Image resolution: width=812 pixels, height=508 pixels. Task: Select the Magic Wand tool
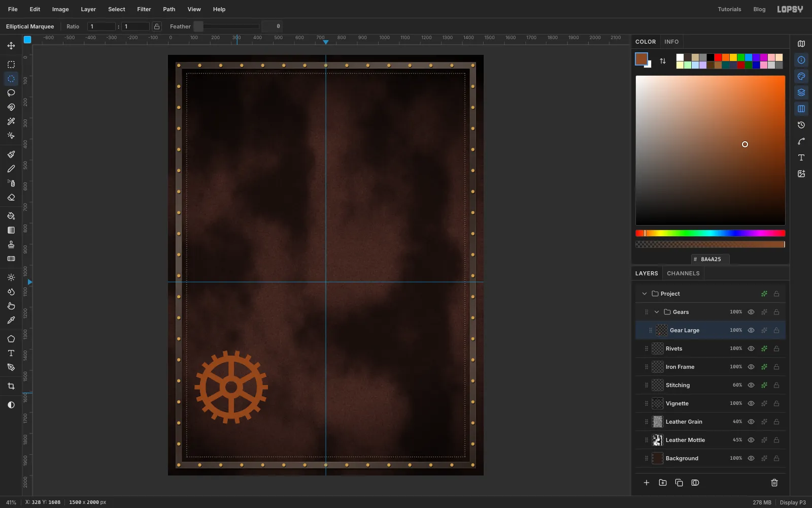(11, 121)
